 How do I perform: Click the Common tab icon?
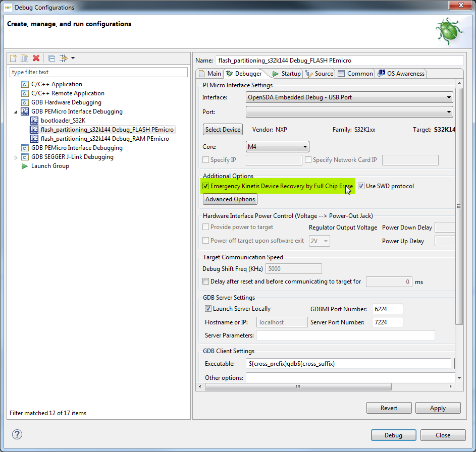(341, 74)
